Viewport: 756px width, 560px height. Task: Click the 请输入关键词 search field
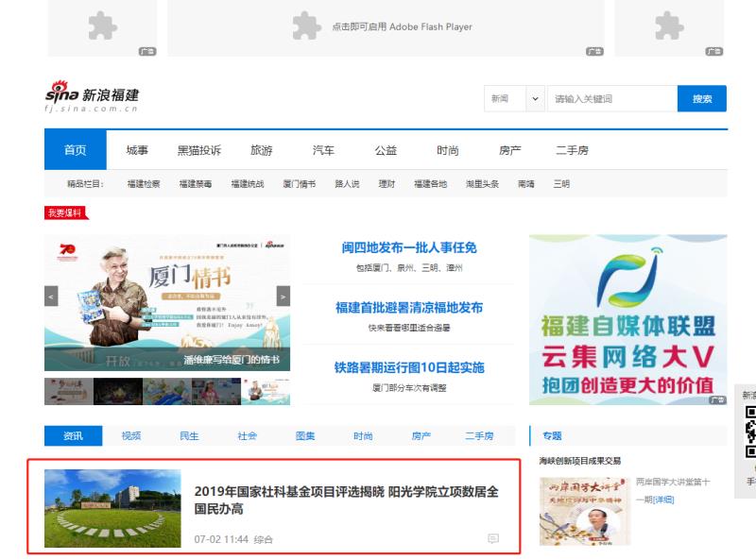610,99
